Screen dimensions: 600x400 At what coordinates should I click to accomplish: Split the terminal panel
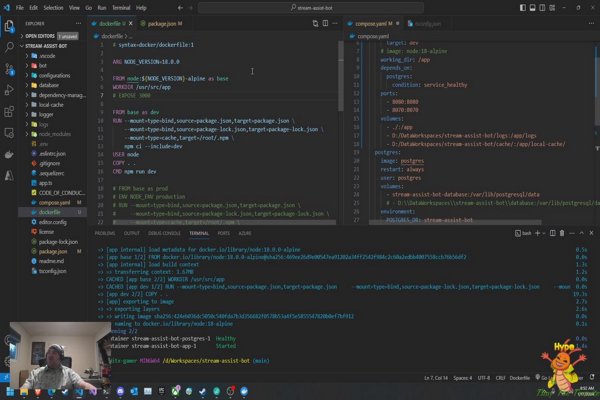[x=553, y=233]
